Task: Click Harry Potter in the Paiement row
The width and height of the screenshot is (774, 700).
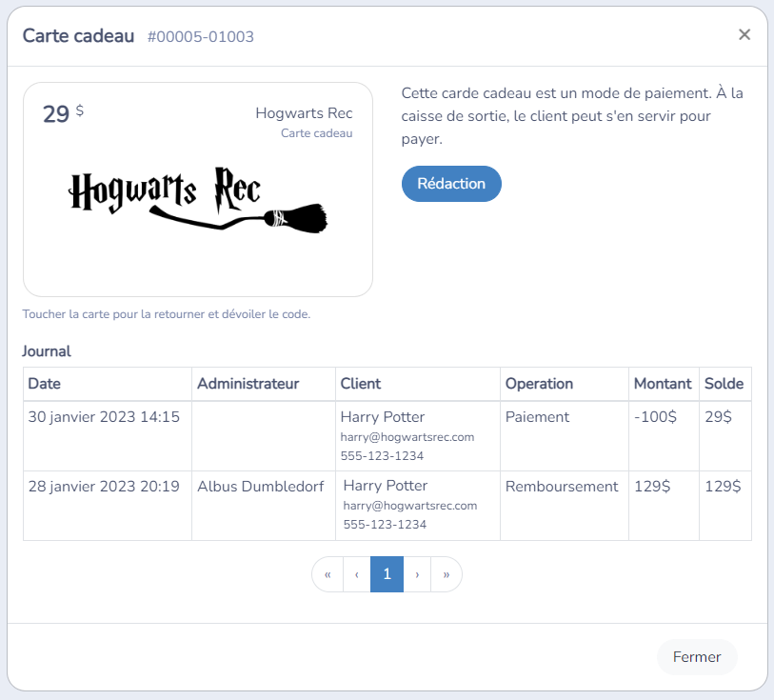Action: (383, 417)
